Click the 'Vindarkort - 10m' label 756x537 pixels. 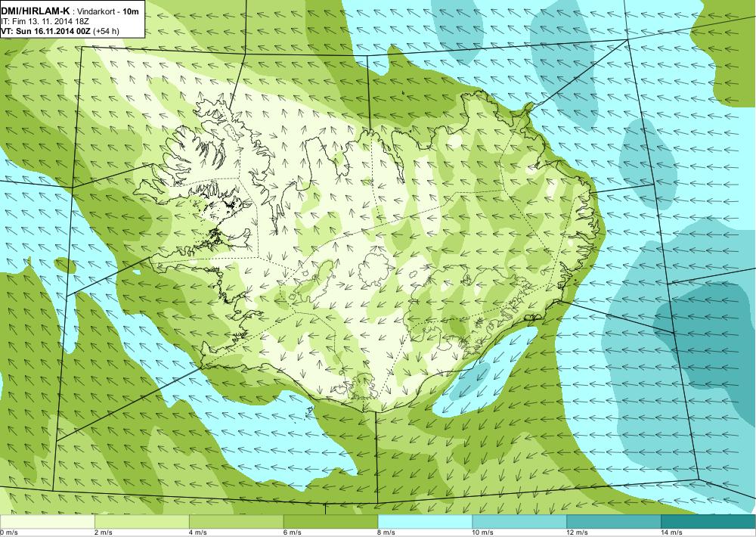[x=108, y=11]
